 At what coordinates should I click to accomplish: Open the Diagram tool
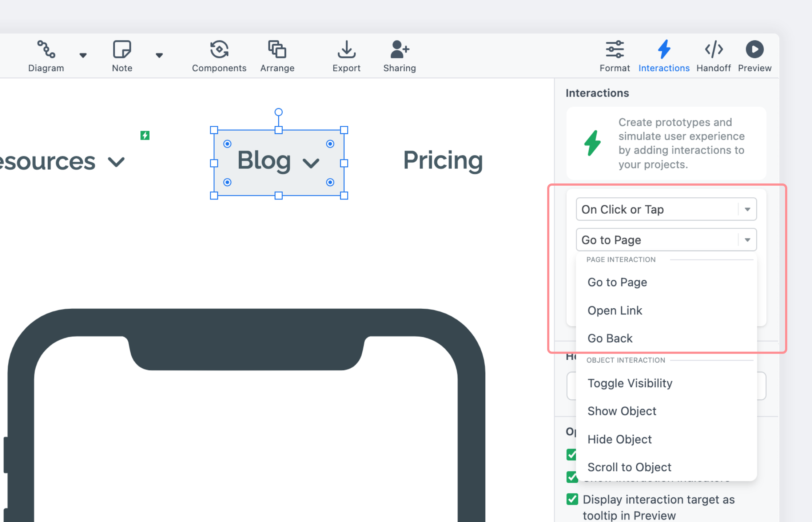(46, 55)
